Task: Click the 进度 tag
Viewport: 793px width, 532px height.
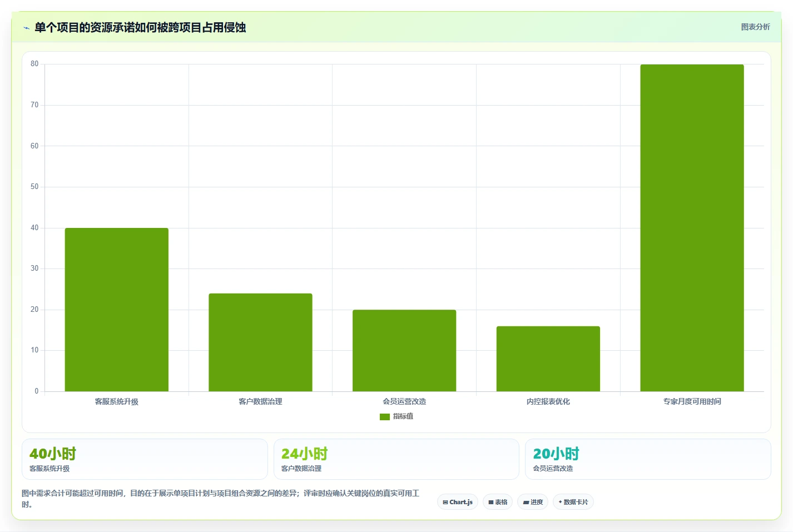Action: pos(533,502)
